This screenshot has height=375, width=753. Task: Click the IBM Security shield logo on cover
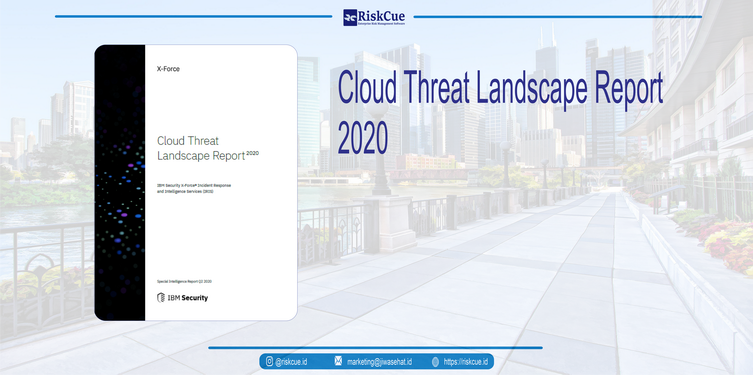pyautogui.click(x=161, y=298)
